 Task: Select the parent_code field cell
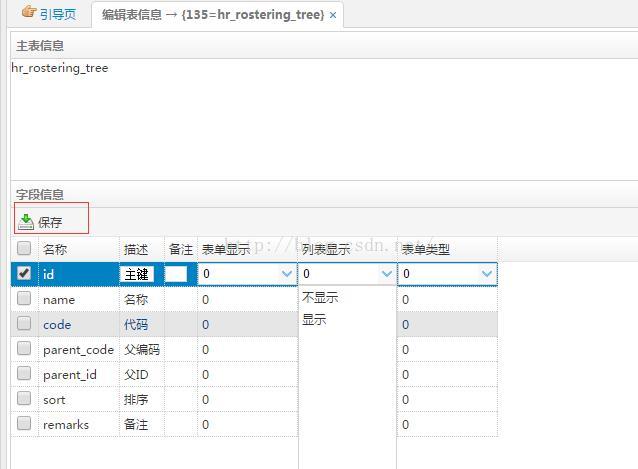(x=79, y=349)
